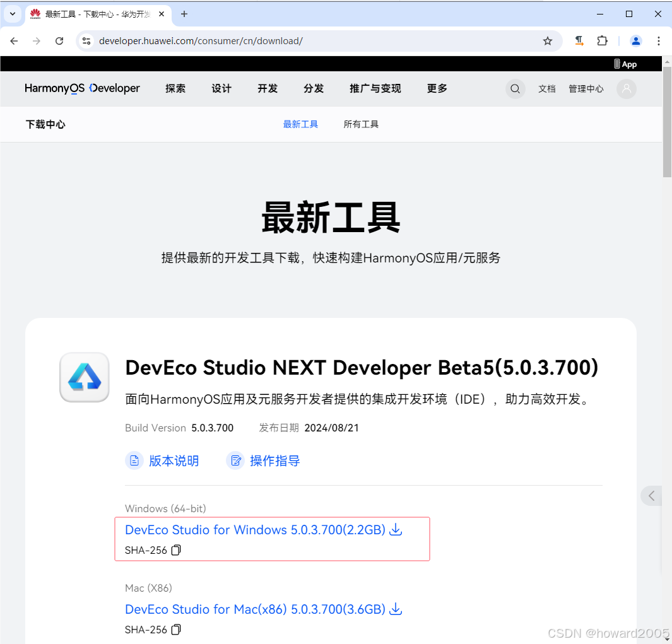Viewport: 672px width, 644px height.
Task: Open the 探索 navigation menu
Action: pyautogui.click(x=175, y=88)
